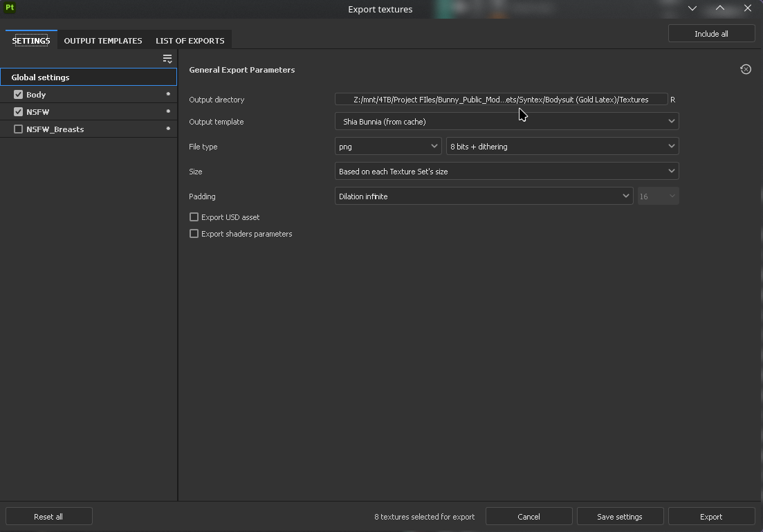Tick the Export shaders parameters checkbox
763x532 pixels.
coord(194,234)
